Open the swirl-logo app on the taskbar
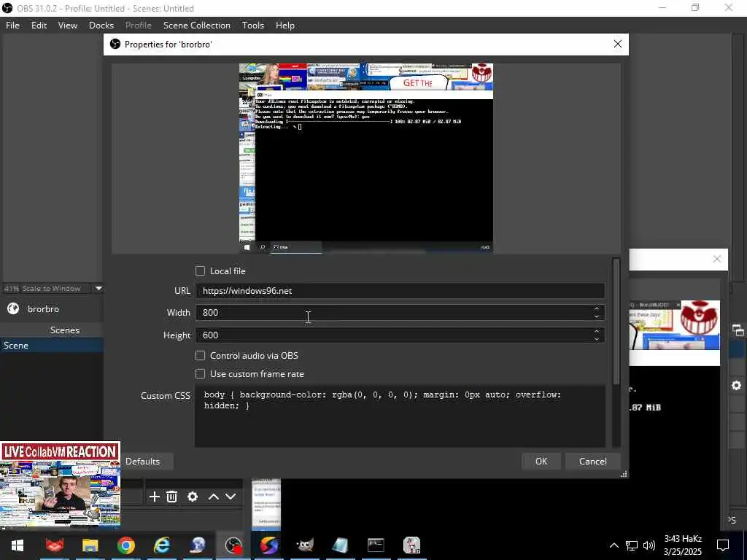This screenshot has width=747, height=560. [x=269, y=545]
